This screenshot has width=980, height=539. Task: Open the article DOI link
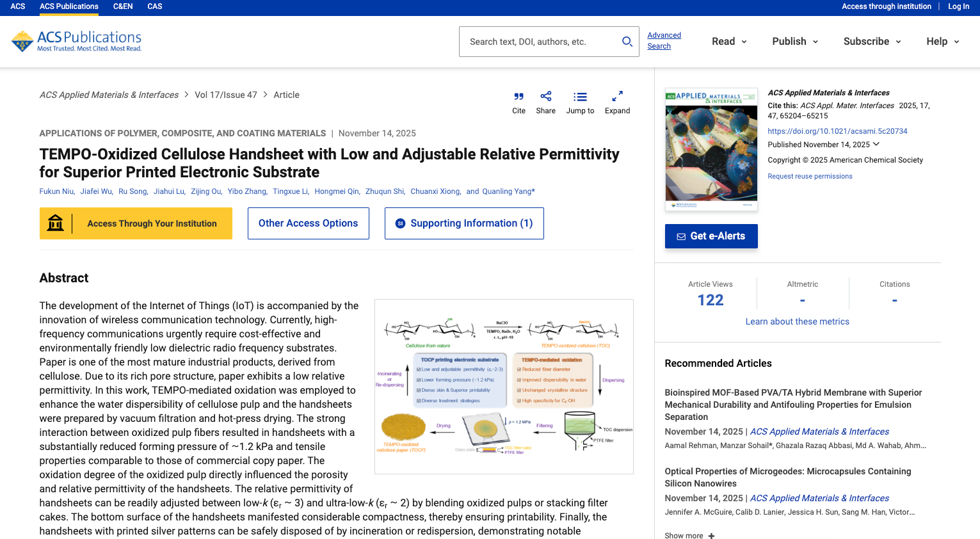coord(837,131)
